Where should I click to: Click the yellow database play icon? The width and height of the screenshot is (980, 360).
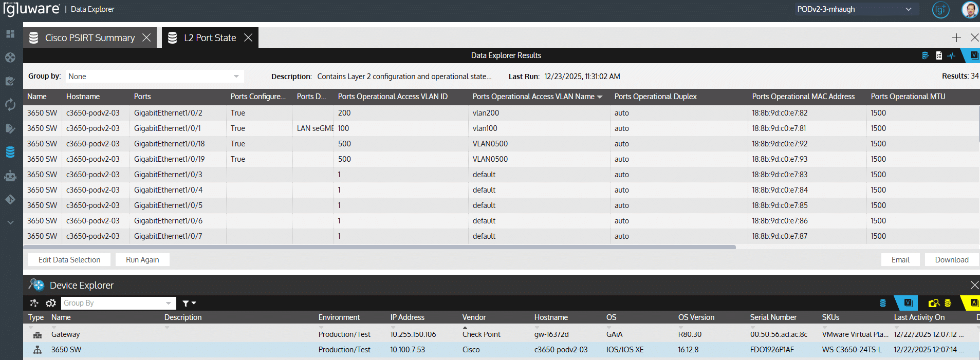[x=948, y=303]
